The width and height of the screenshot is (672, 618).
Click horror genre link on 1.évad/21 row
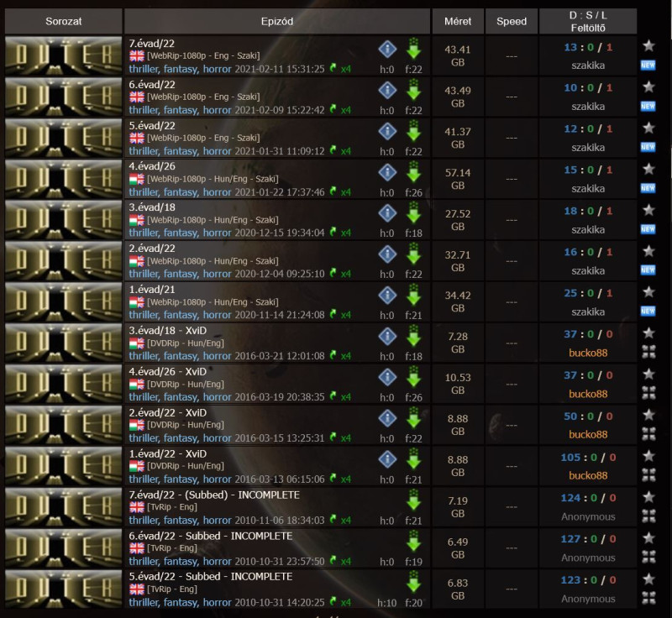point(217,315)
